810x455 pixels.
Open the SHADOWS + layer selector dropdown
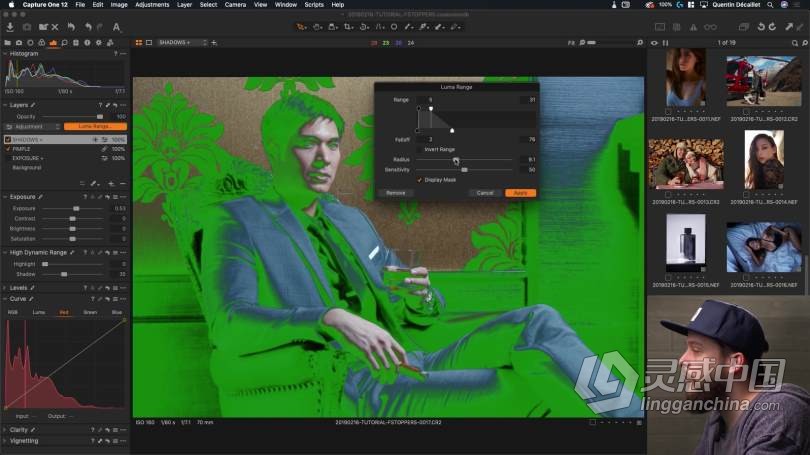coord(182,43)
